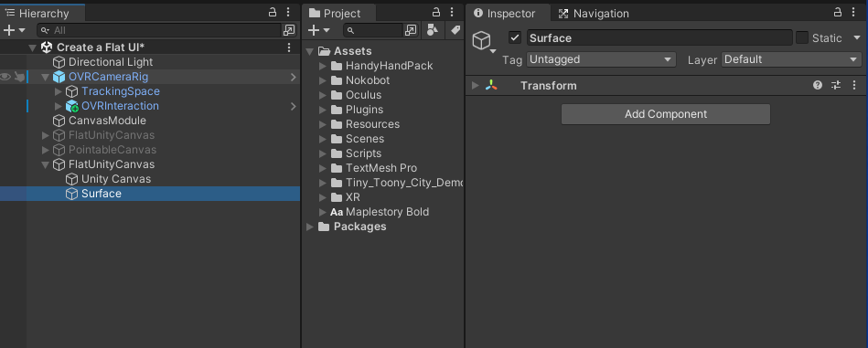Open the Project create plus menu
This screenshot has height=348, width=868.
319,30
